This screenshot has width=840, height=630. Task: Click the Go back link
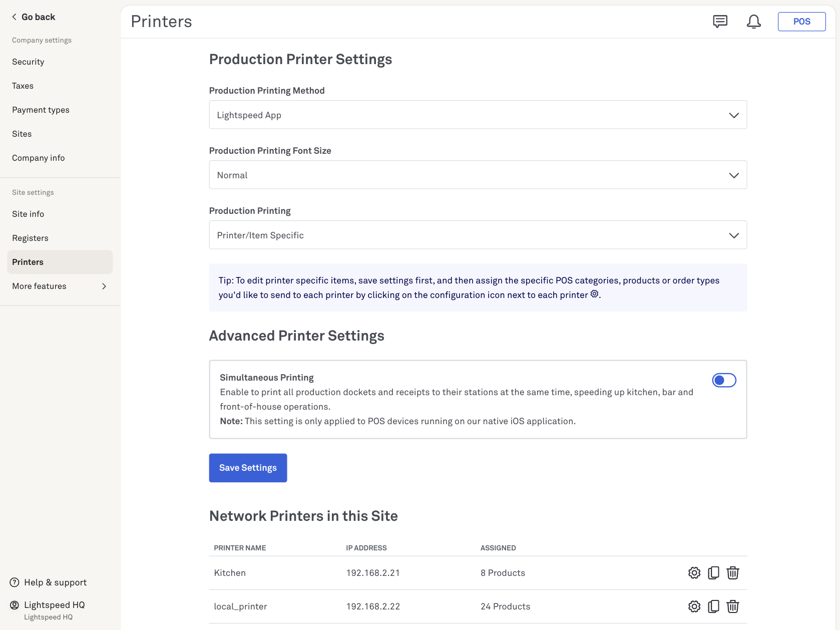(x=38, y=17)
